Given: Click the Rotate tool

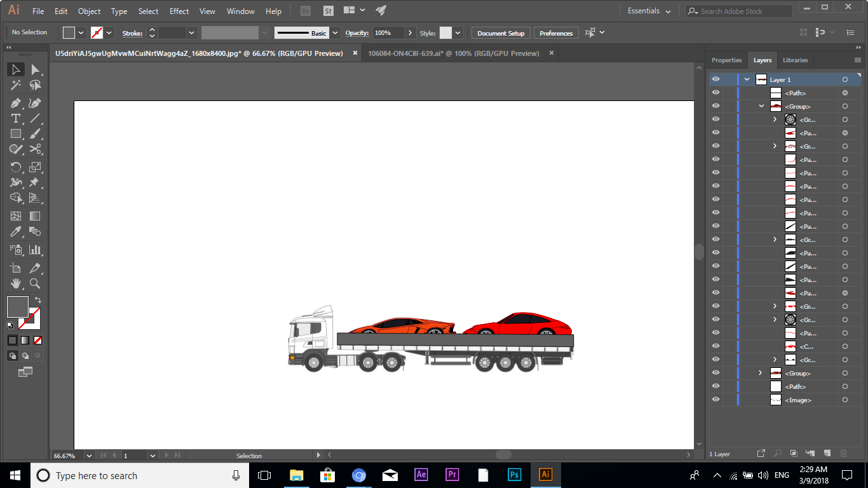Looking at the screenshot, I should click(16, 167).
